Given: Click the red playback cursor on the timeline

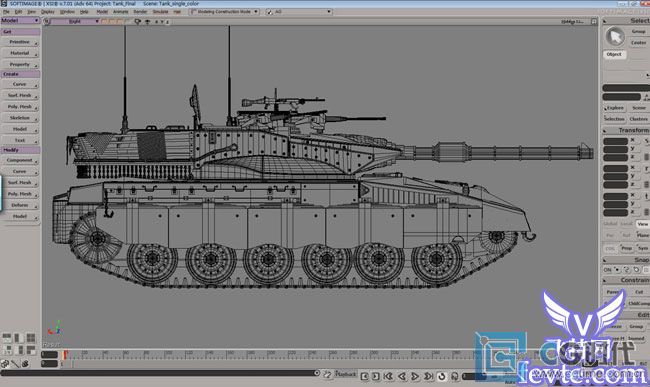Looking at the screenshot, I should click(x=65, y=355).
